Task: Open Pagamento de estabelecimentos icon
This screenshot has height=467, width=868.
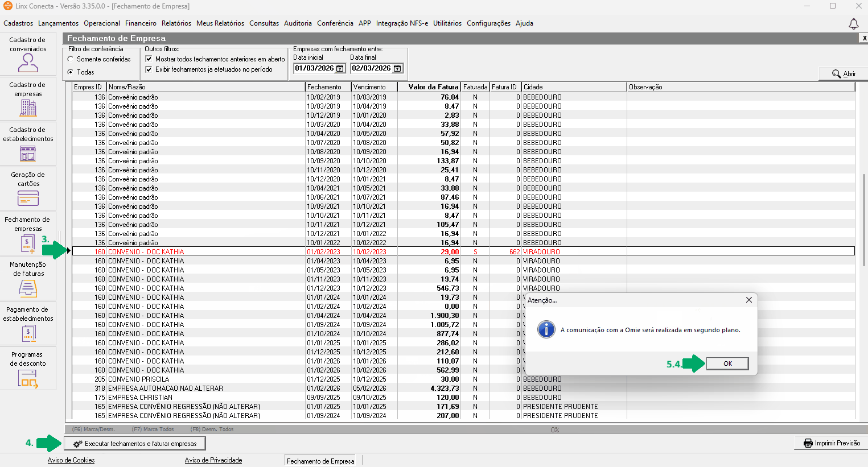Action: point(28,333)
